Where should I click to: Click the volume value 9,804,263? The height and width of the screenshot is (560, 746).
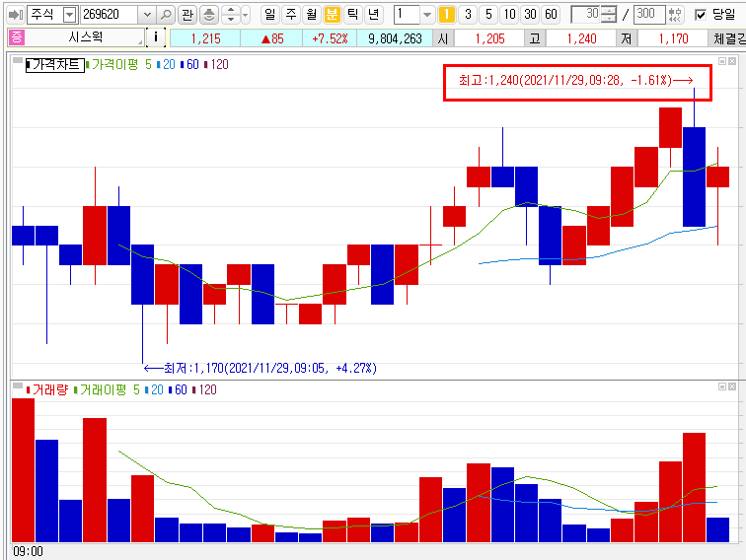pos(395,38)
